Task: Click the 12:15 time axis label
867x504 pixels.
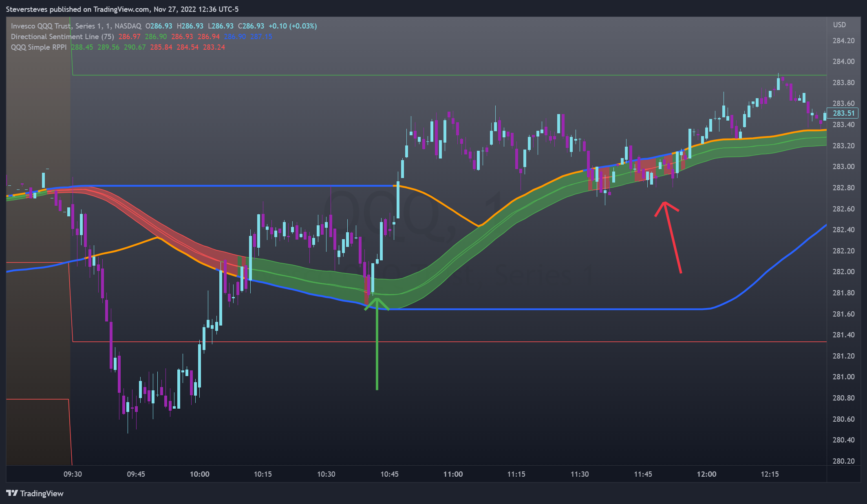Action: 770,474
